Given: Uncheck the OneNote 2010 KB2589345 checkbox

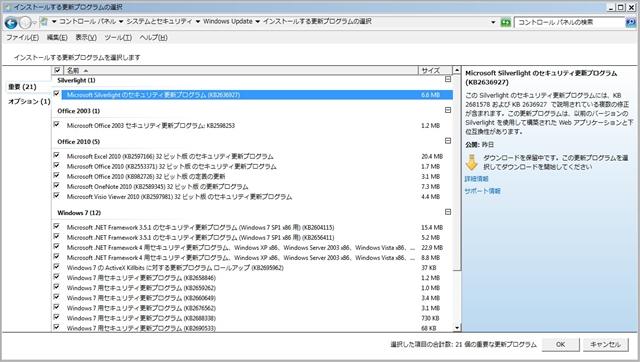Looking at the screenshot, I should click(x=57, y=186).
